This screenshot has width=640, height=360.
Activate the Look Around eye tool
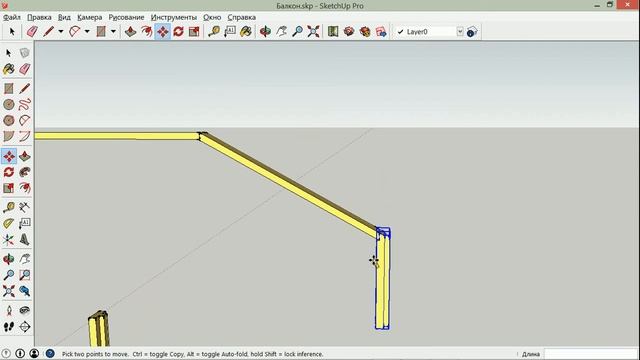[24, 311]
